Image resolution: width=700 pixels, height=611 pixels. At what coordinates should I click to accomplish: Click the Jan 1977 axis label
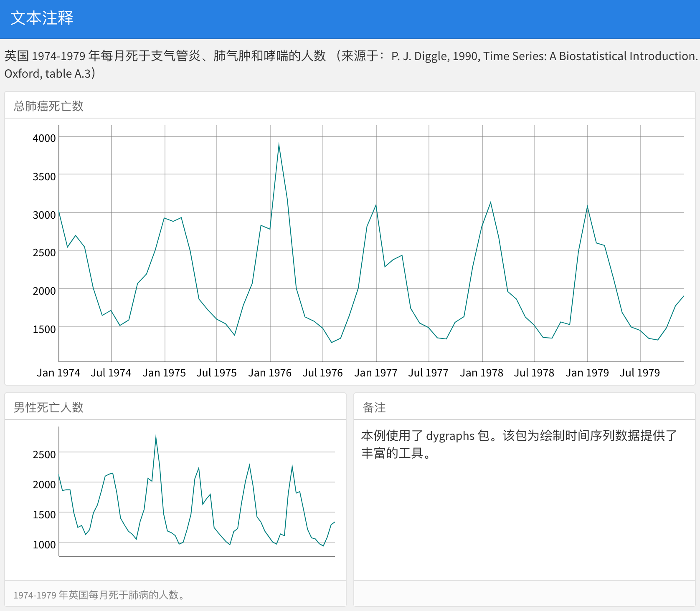pos(376,373)
